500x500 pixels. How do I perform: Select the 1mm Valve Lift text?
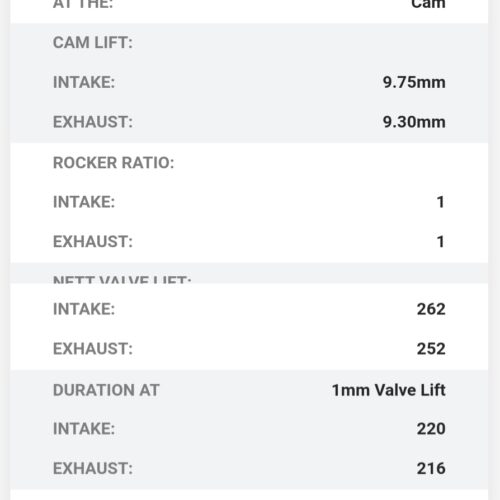pyautogui.click(x=389, y=390)
